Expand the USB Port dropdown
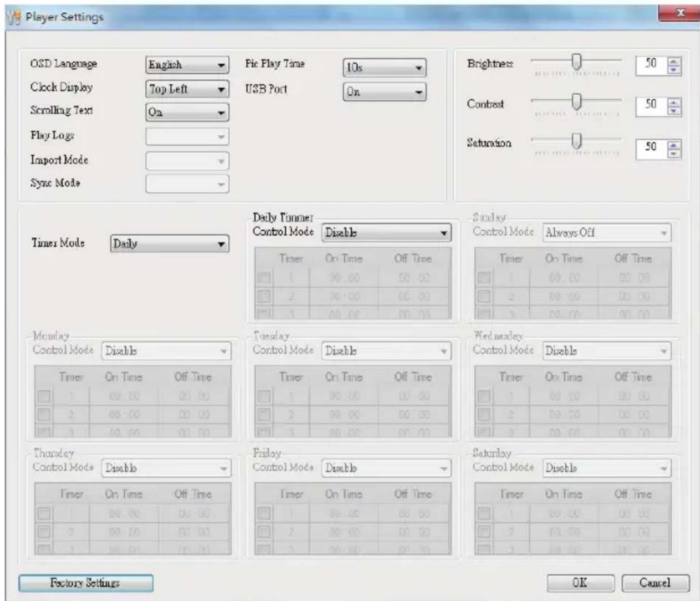 coord(384,92)
